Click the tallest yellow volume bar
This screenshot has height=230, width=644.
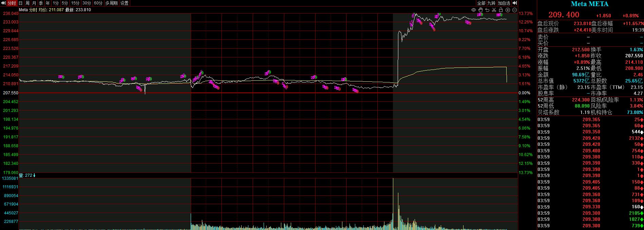tap(393, 204)
